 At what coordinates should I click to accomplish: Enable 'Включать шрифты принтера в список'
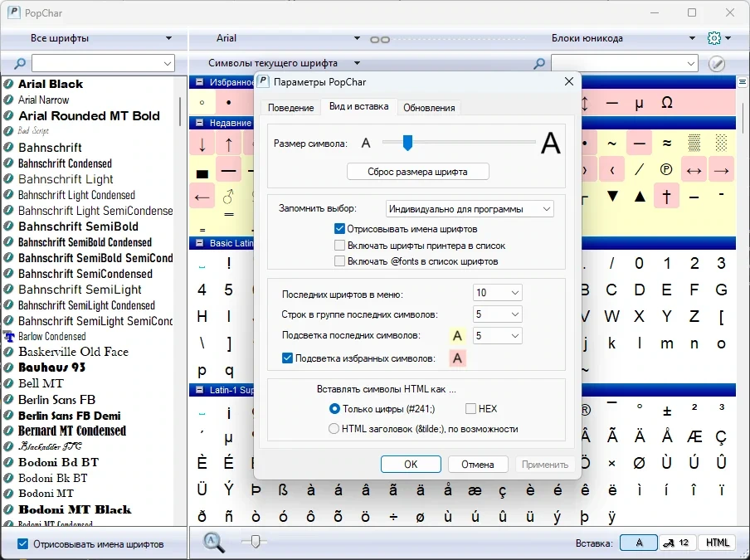(339, 246)
